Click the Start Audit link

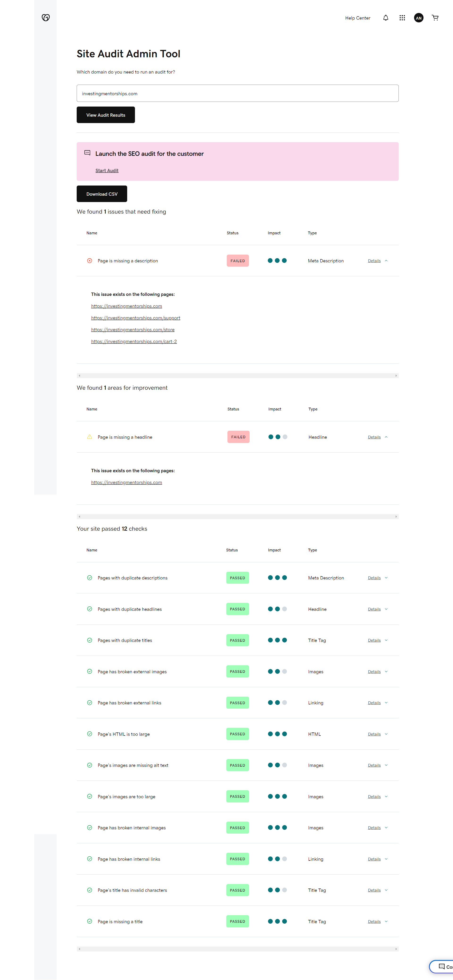107,170
